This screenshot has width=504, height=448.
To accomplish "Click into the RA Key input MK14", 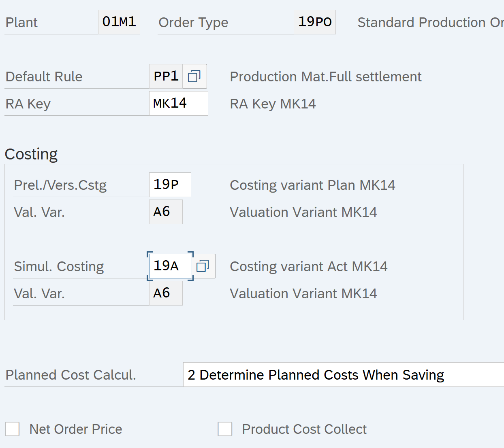I will 178,104.
